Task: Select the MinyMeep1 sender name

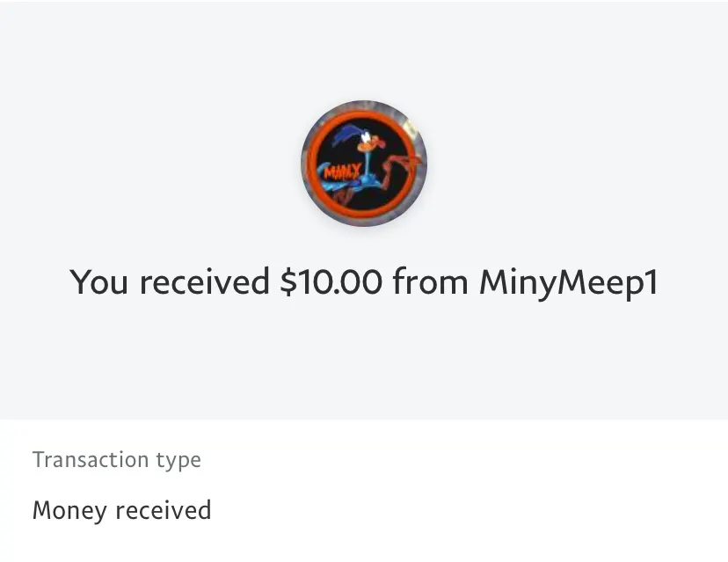Action: coord(568,282)
